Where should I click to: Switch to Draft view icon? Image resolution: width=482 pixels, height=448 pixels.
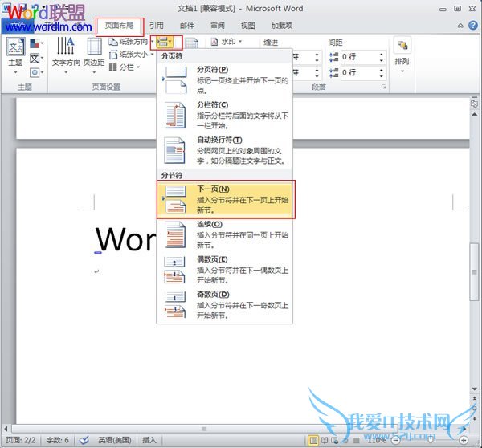pyautogui.click(x=356, y=440)
